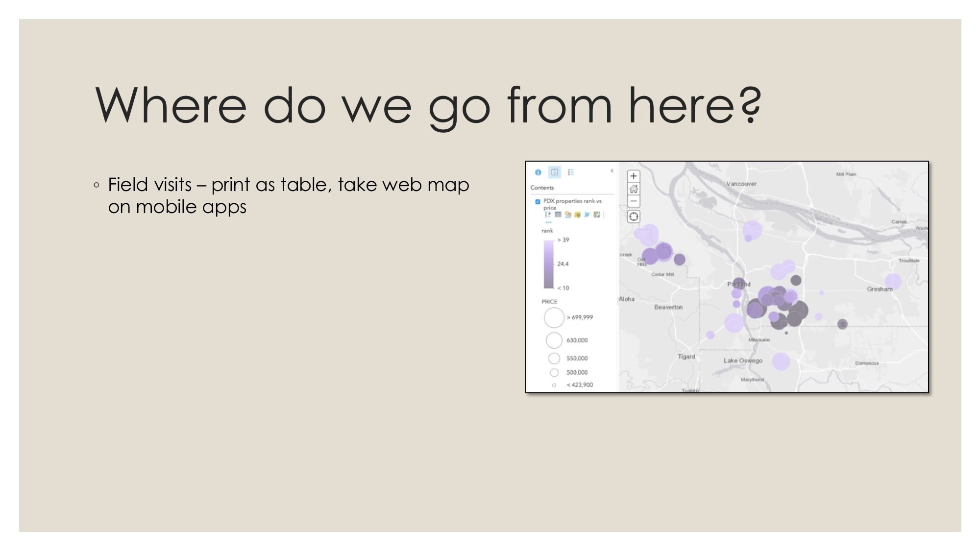The image size is (980, 551).
Task: Select the Contents panel icon
Action: (554, 172)
